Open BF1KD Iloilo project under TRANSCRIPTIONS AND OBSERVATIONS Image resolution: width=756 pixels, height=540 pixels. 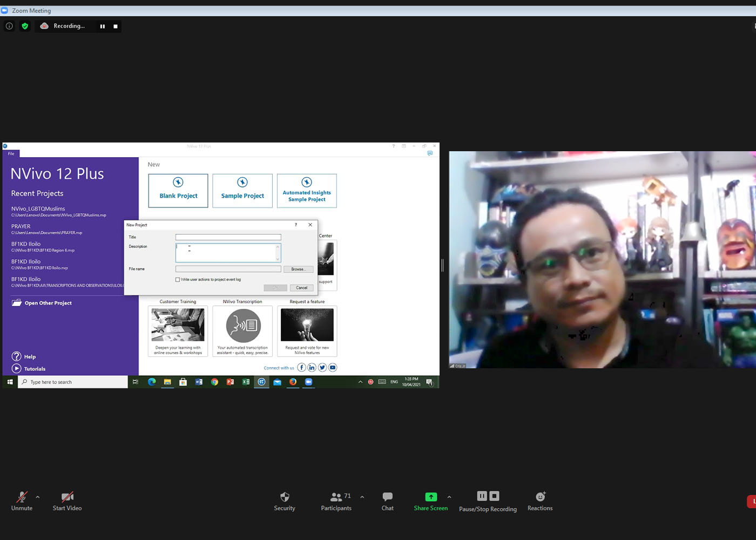coord(67,282)
